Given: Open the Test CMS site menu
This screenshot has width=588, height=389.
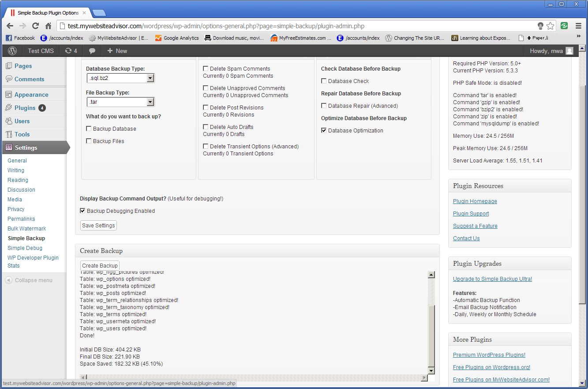Looking at the screenshot, I should (x=41, y=51).
